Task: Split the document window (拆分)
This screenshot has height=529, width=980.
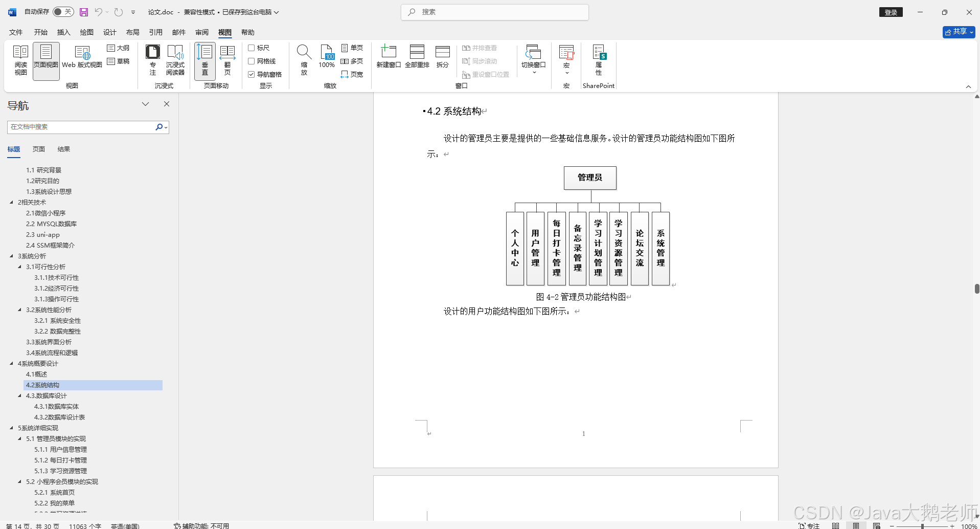Action: click(x=443, y=57)
